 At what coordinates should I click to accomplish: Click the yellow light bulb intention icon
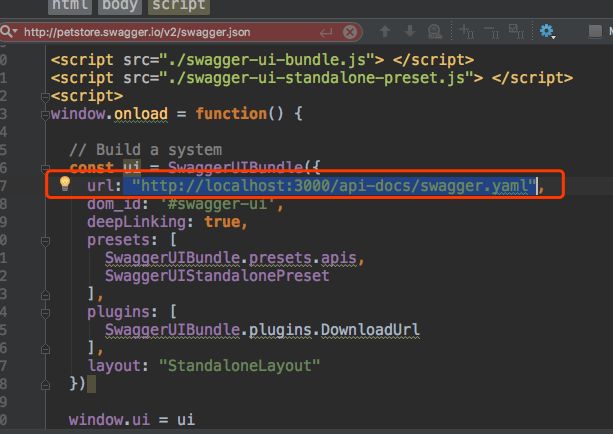point(65,183)
